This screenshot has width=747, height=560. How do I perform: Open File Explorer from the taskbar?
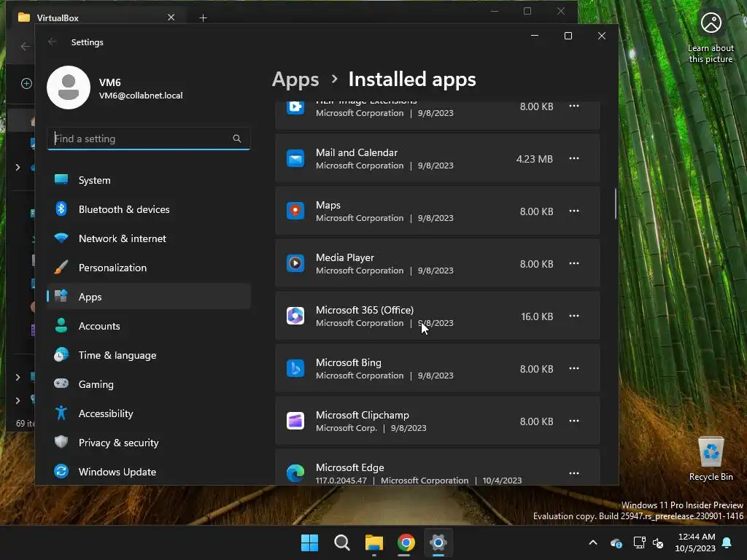374,542
